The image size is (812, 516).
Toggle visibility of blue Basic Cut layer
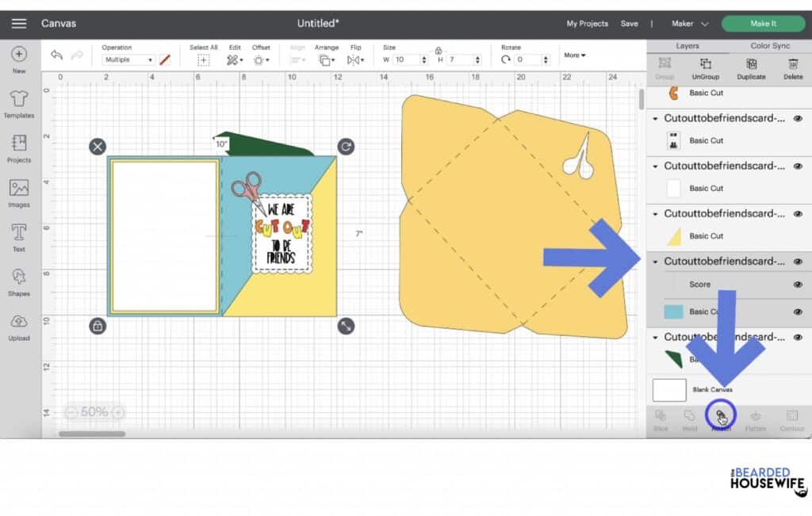798,312
